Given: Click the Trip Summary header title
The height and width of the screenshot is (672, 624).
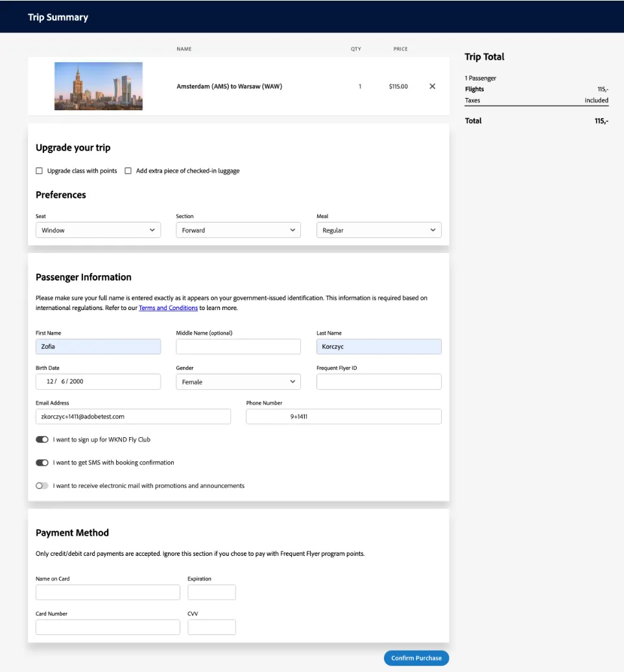Looking at the screenshot, I should click(58, 17).
